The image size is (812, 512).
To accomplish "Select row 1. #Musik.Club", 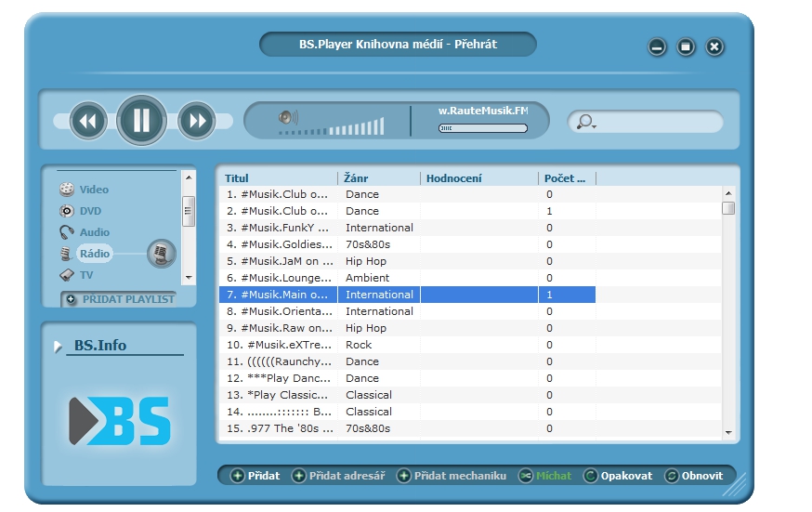I will 407,194.
